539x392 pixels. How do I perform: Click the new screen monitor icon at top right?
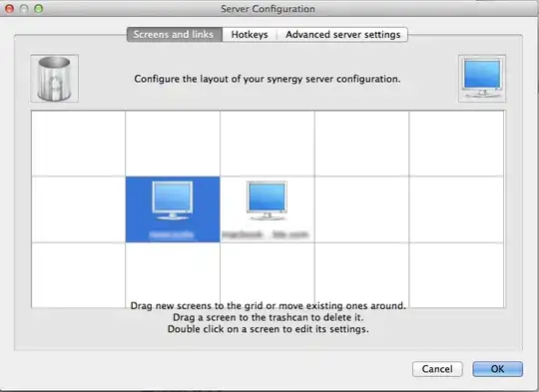pyautogui.click(x=482, y=79)
